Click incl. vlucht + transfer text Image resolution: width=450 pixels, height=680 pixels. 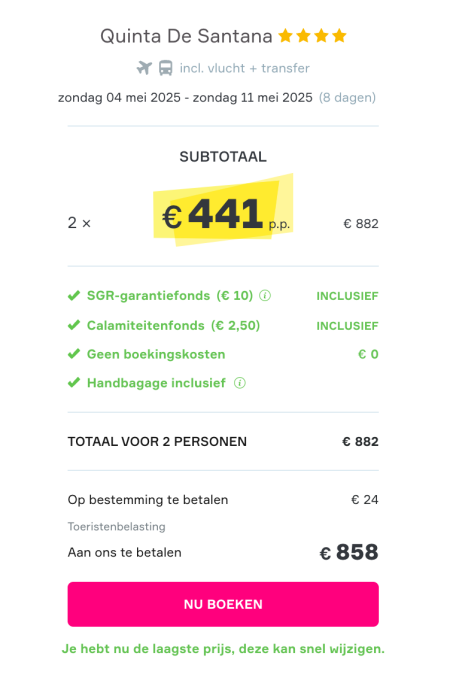(x=245, y=68)
